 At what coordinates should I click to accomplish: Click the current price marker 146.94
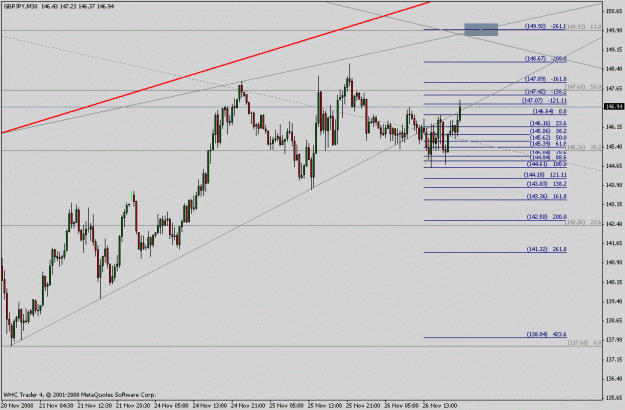coord(614,106)
